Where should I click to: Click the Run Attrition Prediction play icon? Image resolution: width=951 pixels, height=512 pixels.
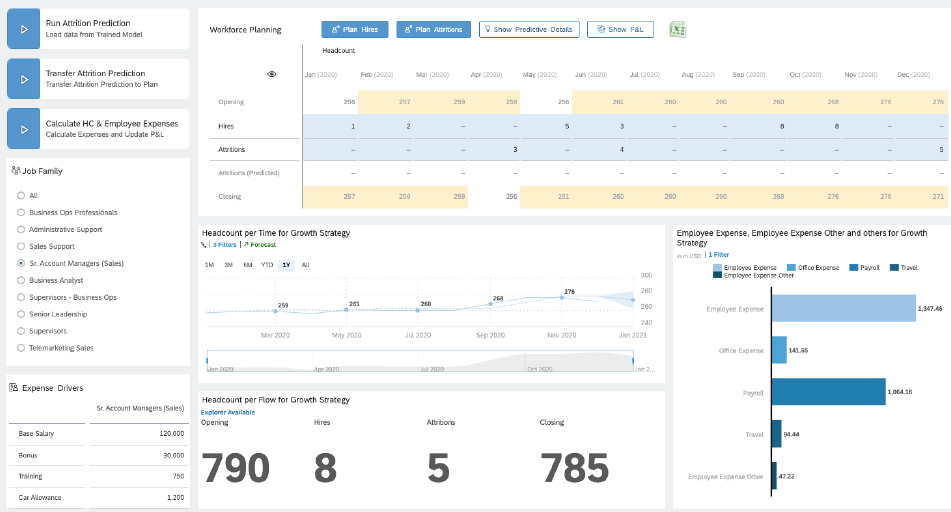[x=22, y=30]
